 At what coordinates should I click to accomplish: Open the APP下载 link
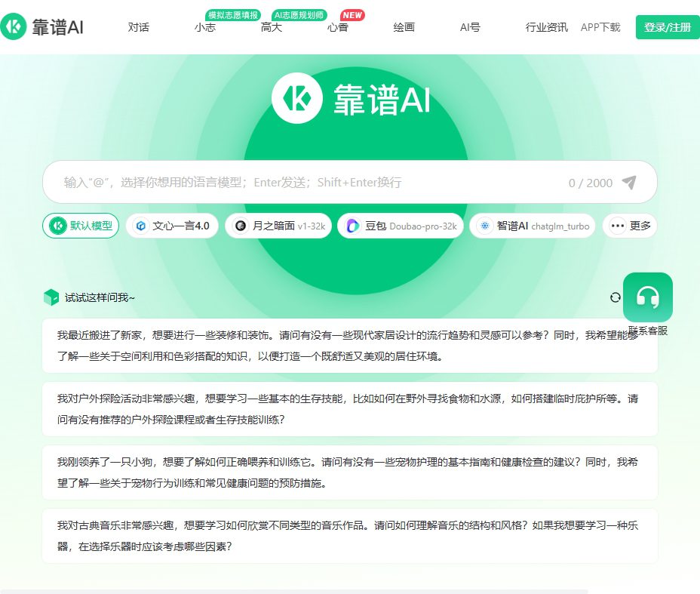[600, 27]
